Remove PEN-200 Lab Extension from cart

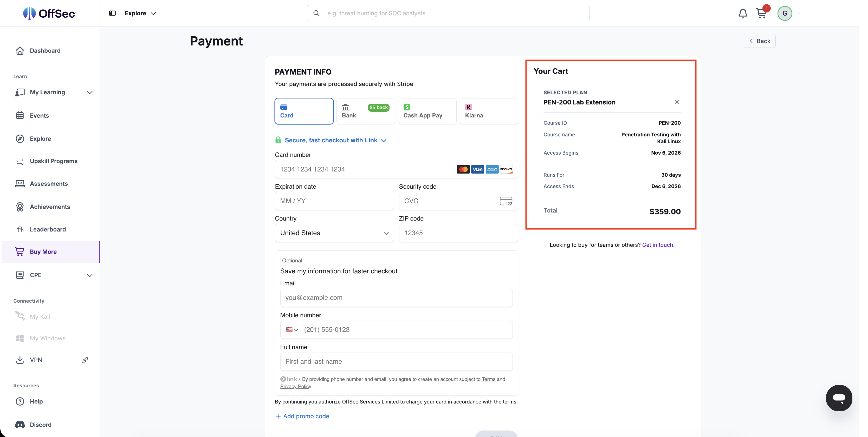coord(677,102)
